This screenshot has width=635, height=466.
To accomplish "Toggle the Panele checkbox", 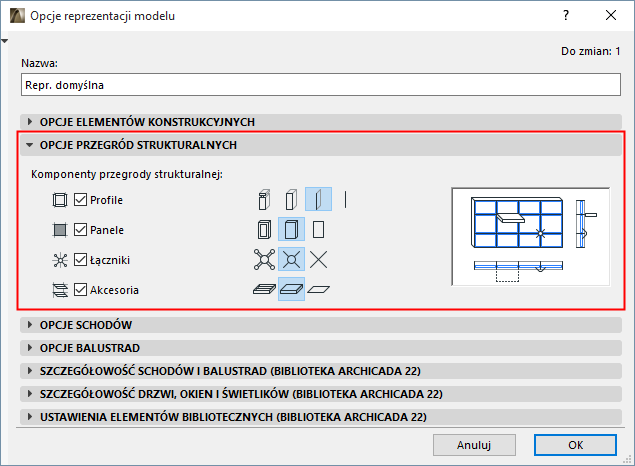I will click(x=80, y=230).
